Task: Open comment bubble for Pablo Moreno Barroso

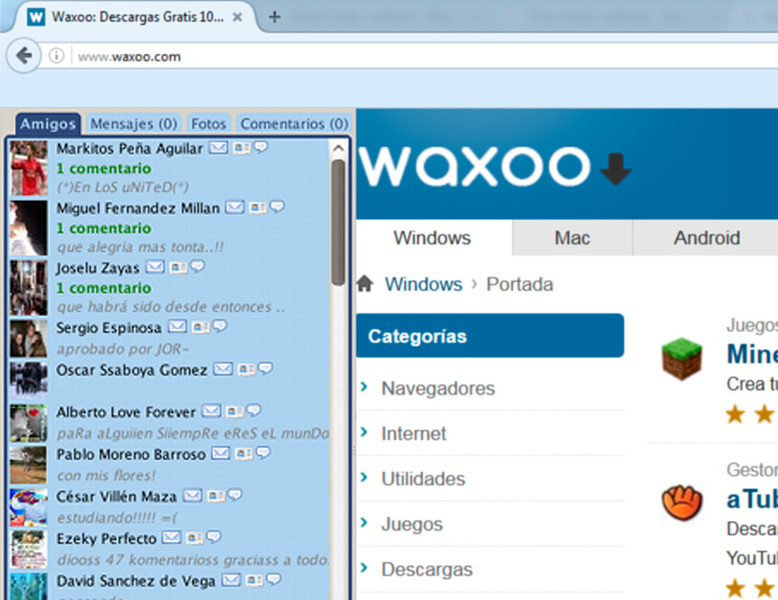Action: pyautogui.click(x=263, y=453)
